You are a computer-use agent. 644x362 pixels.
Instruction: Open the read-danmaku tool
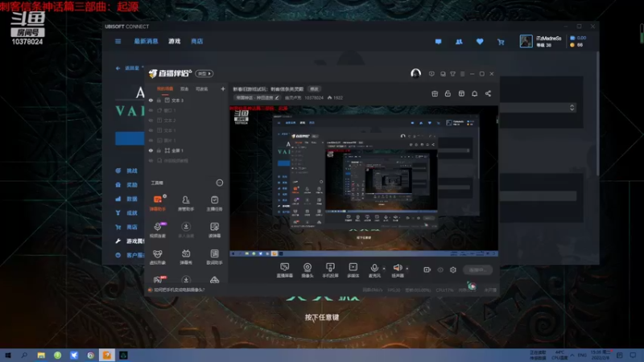(214, 230)
